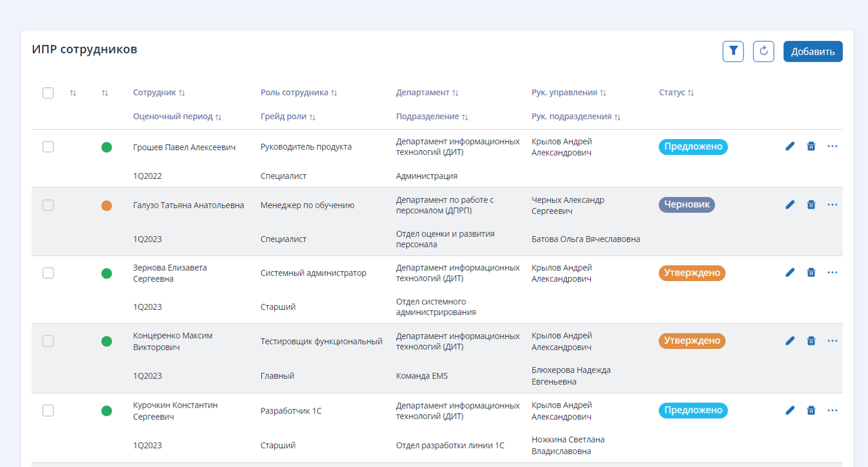Screen dimensions: 868x467
Task: Toggle the select-all checkbox in table header
Action: (x=48, y=93)
